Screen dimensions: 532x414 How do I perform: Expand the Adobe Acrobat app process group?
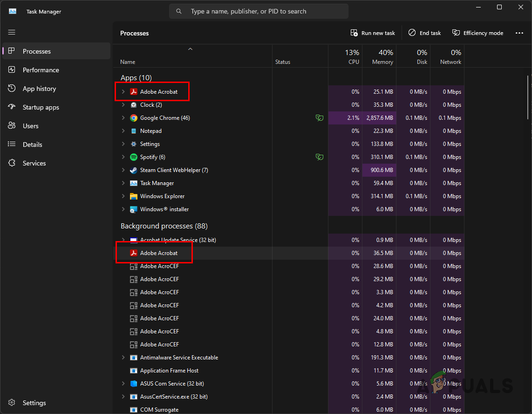pos(123,92)
